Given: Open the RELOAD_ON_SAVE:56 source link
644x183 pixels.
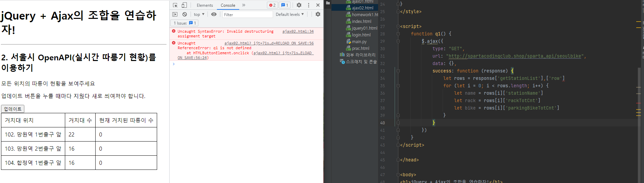Looking at the screenshot, I should point(269,43).
